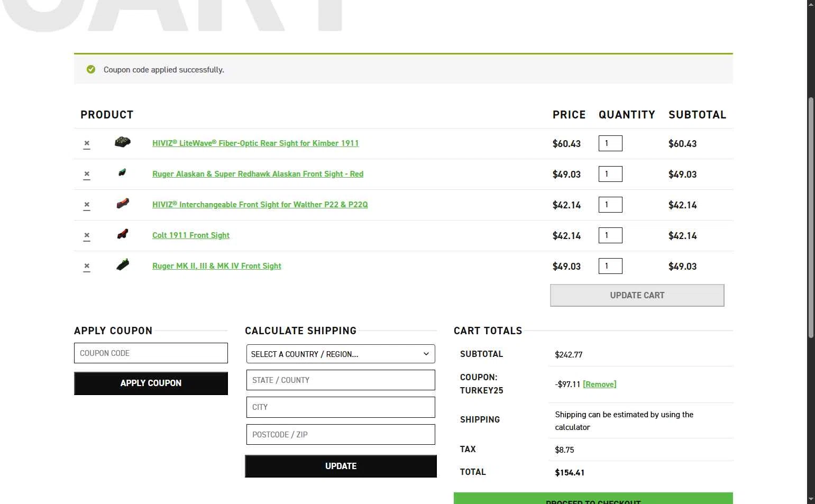Remove Ruger MK II, III & MK IV sight

tap(87, 267)
